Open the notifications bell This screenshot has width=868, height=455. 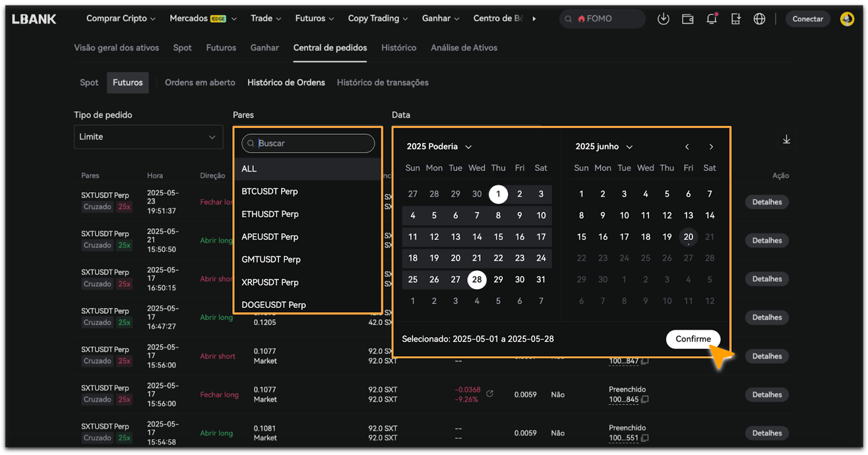[712, 19]
